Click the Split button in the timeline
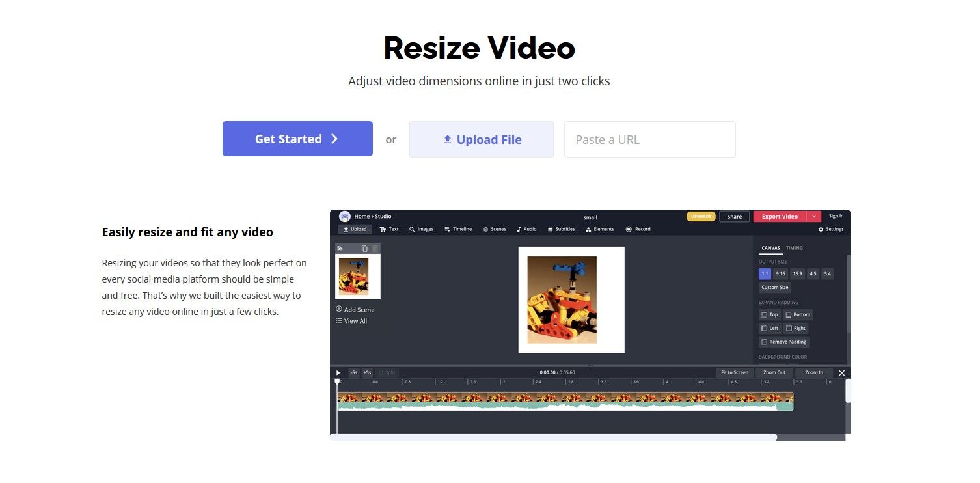980x483 pixels. 387,373
